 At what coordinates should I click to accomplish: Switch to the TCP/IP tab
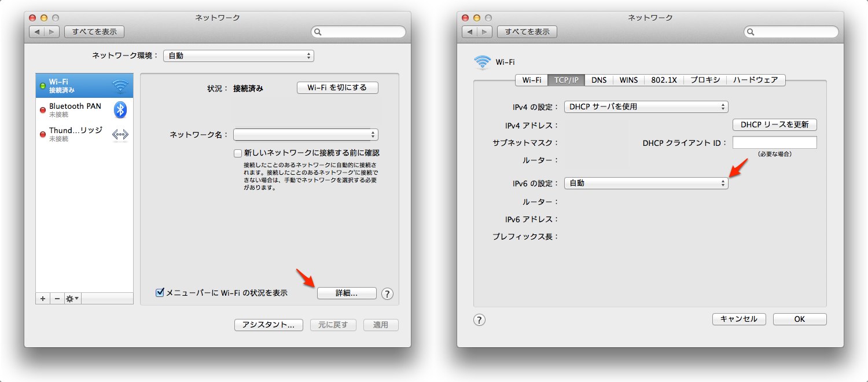point(567,80)
